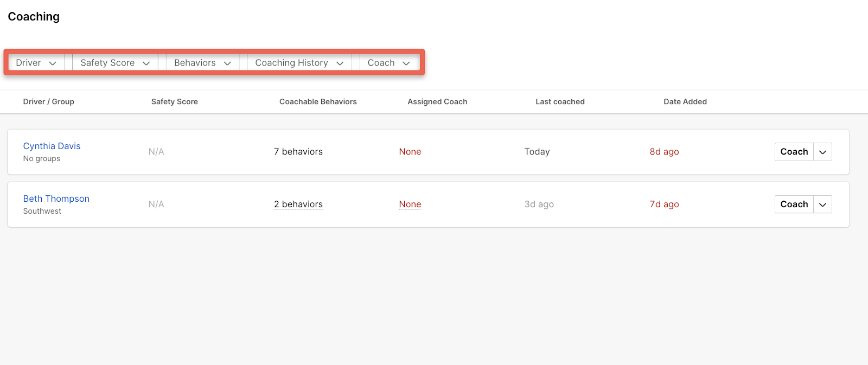Open the Driver filter dropdown

point(36,63)
